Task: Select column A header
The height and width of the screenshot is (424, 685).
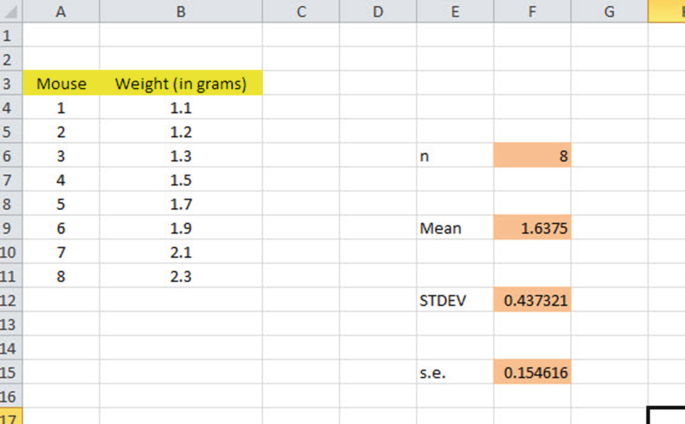Action: click(61, 11)
